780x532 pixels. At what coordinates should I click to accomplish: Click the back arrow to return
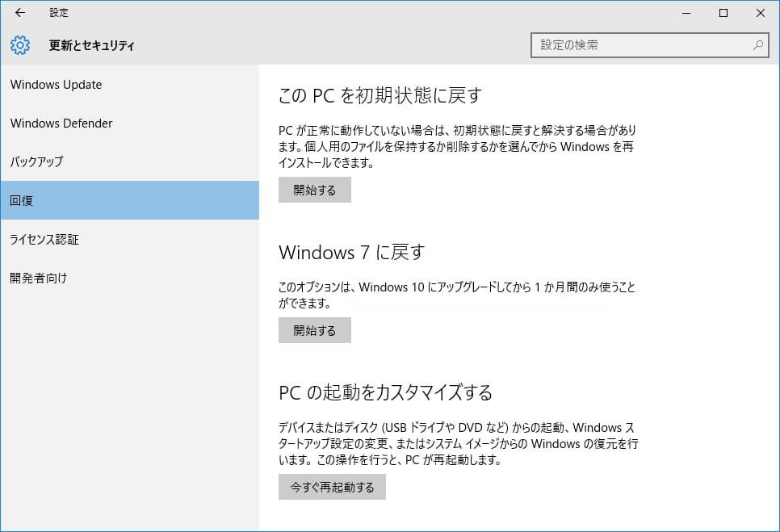19,13
